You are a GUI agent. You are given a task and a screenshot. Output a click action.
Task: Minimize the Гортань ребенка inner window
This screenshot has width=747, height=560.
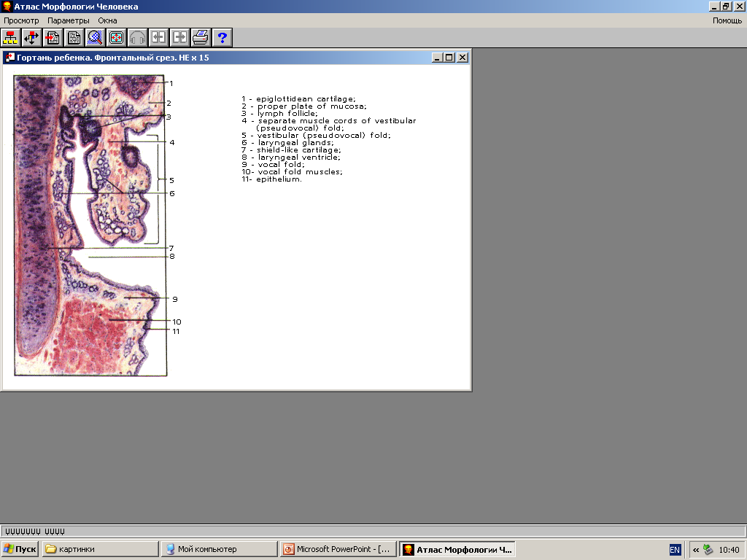(x=438, y=58)
